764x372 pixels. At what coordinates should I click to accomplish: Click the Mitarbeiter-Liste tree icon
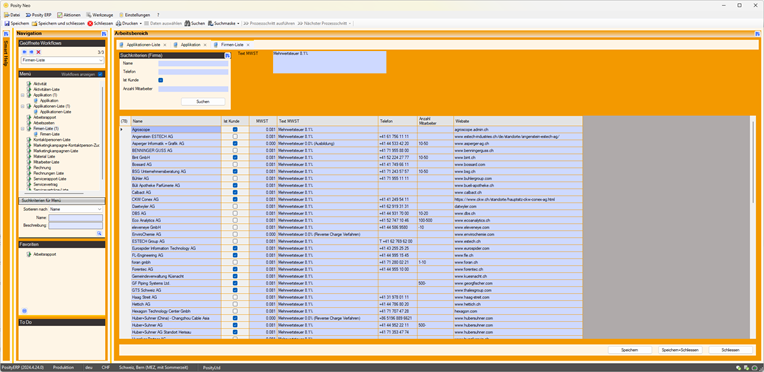tap(29, 161)
